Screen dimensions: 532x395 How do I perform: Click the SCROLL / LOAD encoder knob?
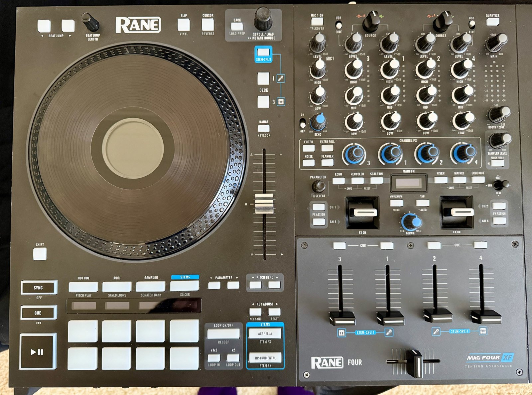pyautogui.click(x=263, y=19)
